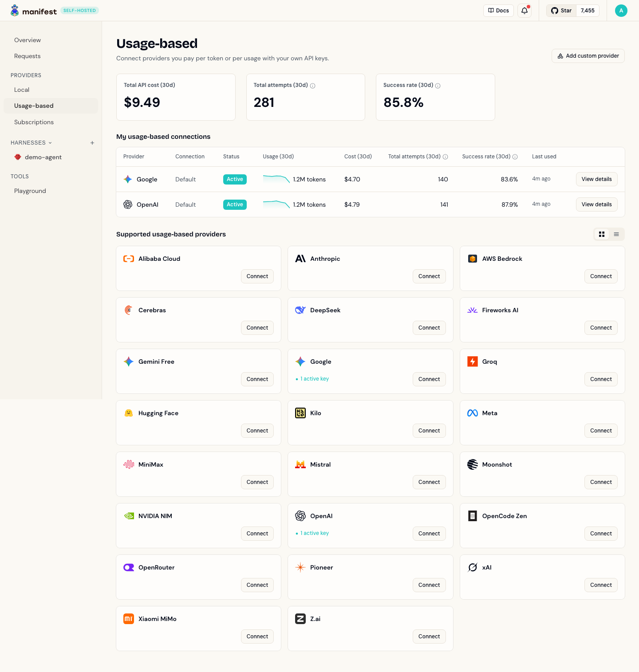Click Total attempts column info icon

(x=445, y=157)
